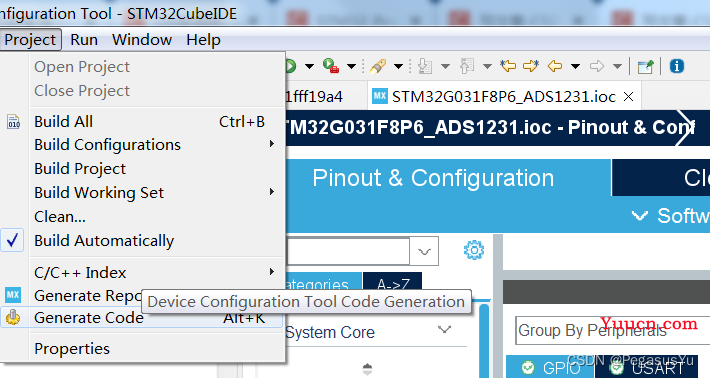Viewport: 710px width, 378px height.
Task: Open the external tools dropdown arrow
Action: [x=351, y=67]
